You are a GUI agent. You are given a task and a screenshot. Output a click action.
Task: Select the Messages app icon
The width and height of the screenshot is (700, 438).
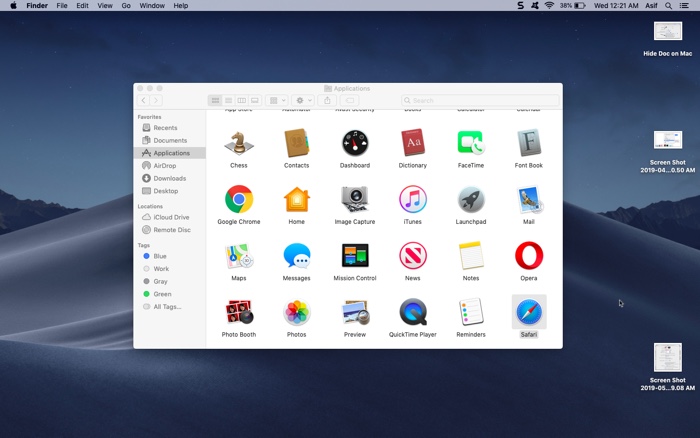coord(297,256)
